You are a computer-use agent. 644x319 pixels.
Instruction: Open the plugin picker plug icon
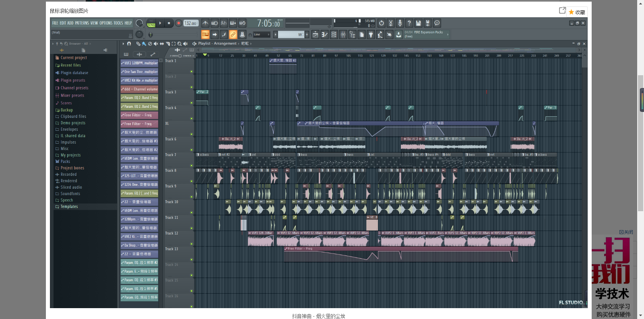pyautogui.click(x=371, y=35)
